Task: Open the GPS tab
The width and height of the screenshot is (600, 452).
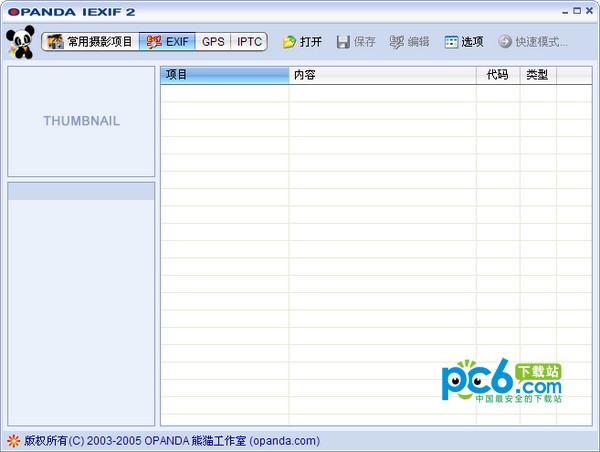Action: click(x=213, y=41)
